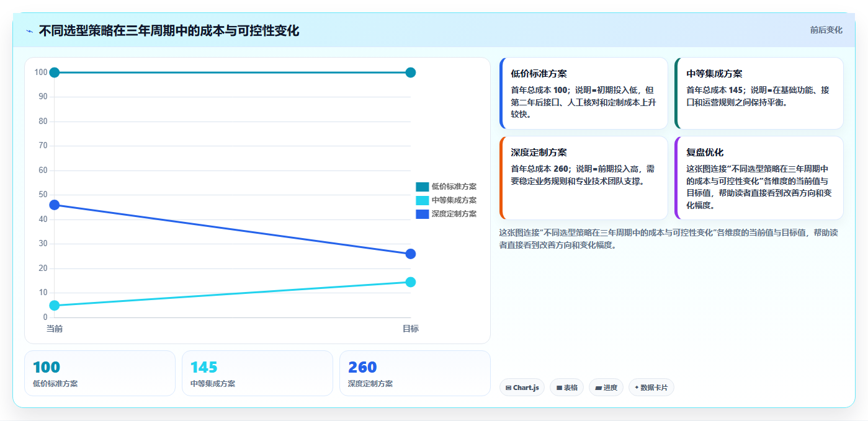Select the 中等集成方案 point at 当前
868x421 pixels.
pos(55,305)
